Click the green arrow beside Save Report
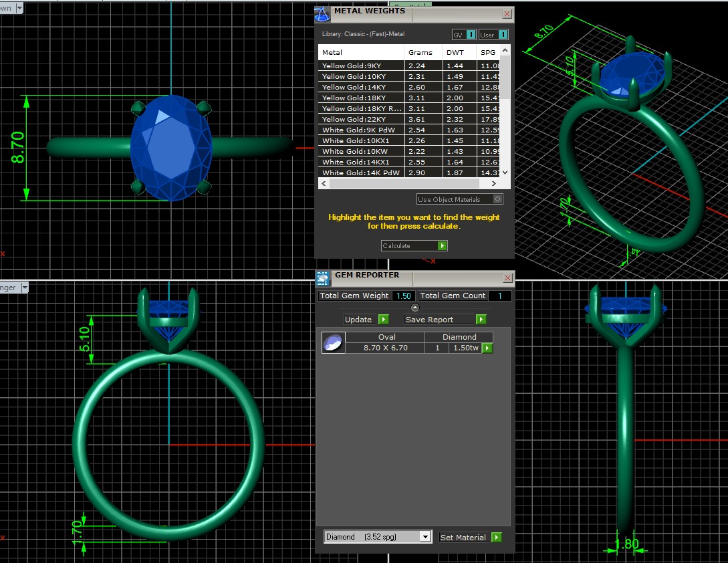The image size is (728, 563). [x=481, y=320]
